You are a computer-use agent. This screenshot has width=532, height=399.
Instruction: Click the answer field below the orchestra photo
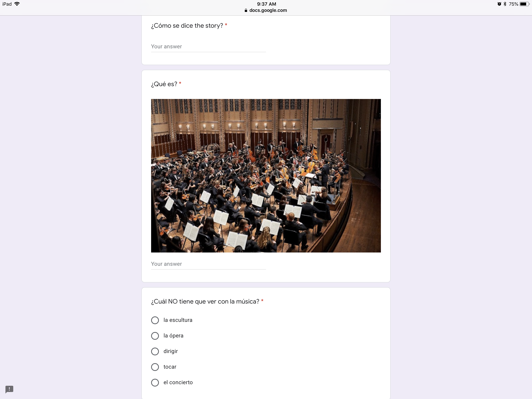pyautogui.click(x=208, y=264)
